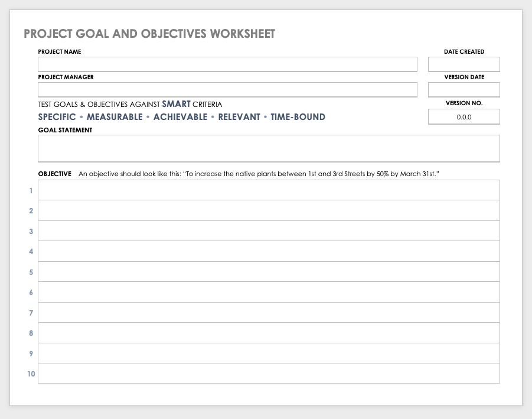Click the worksheet title heading
The height and width of the screenshot is (419, 532).
point(149,34)
